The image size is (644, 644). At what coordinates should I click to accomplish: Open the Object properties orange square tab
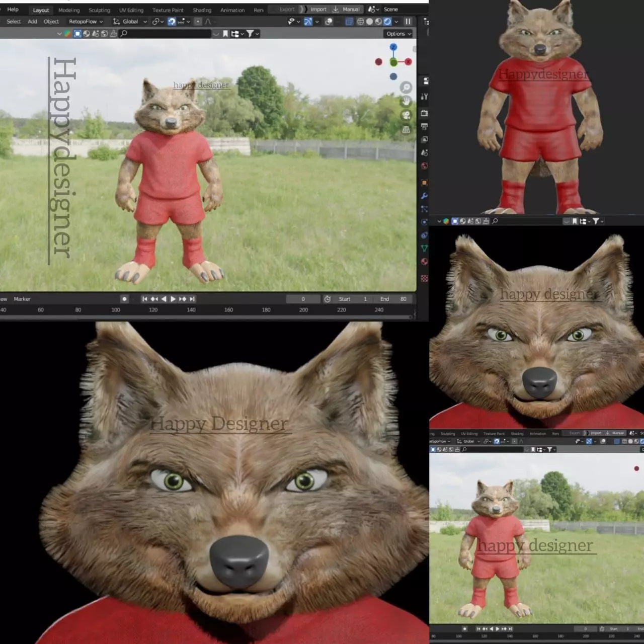pyautogui.click(x=424, y=183)
